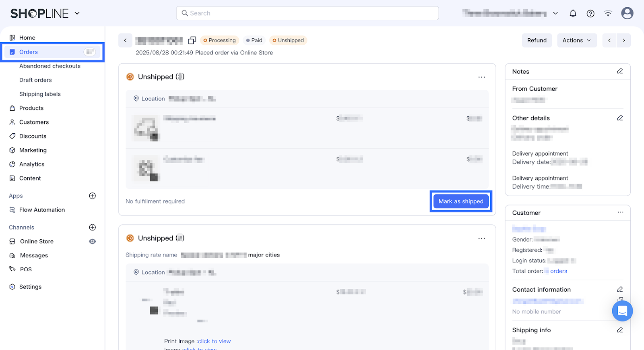Open Settings in the sidebar
The width and height of the screenshot is (644, 350).
click(30, 287)
